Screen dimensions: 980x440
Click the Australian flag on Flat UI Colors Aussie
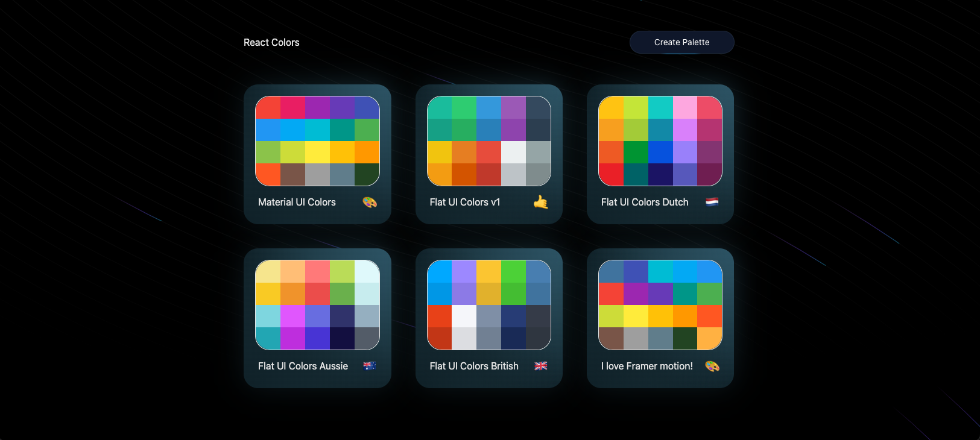coord(370,366)
